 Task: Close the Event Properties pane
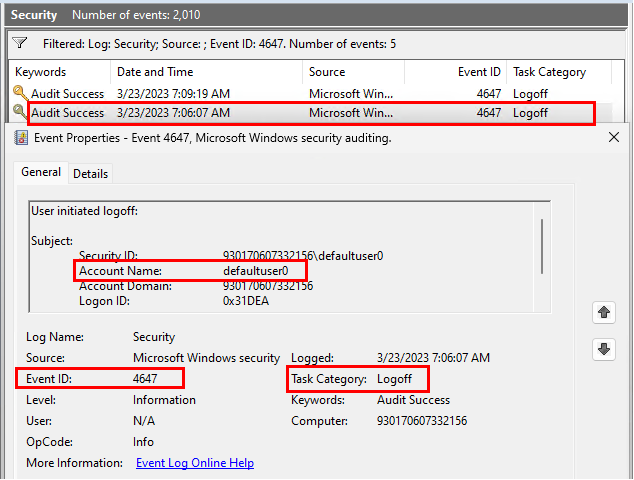[x=614, y=137]
